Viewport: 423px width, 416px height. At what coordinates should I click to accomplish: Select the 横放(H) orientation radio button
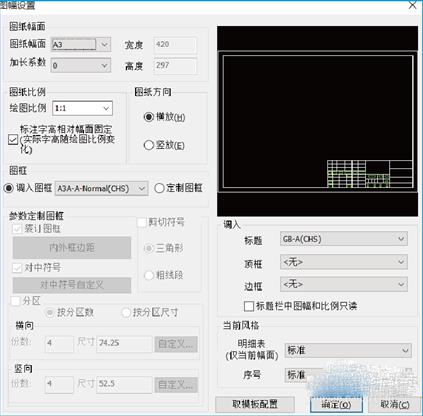coord(148,117)
